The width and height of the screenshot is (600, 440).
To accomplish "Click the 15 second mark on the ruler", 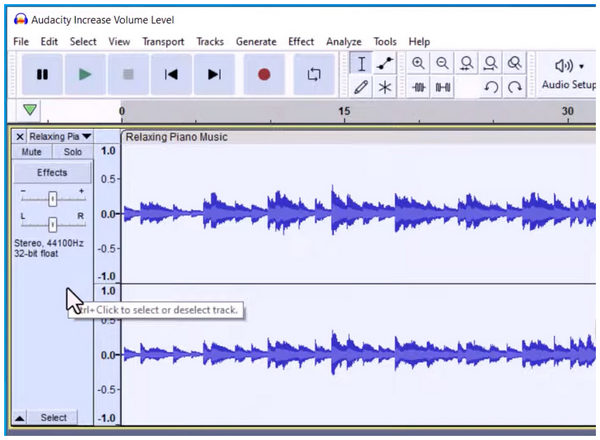I will [344, 111].
